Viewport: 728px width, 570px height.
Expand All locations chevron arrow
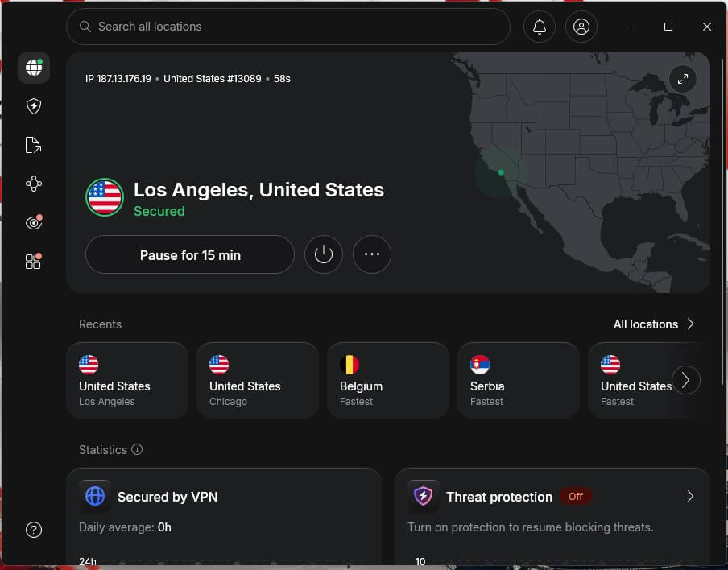coord(690,324)
